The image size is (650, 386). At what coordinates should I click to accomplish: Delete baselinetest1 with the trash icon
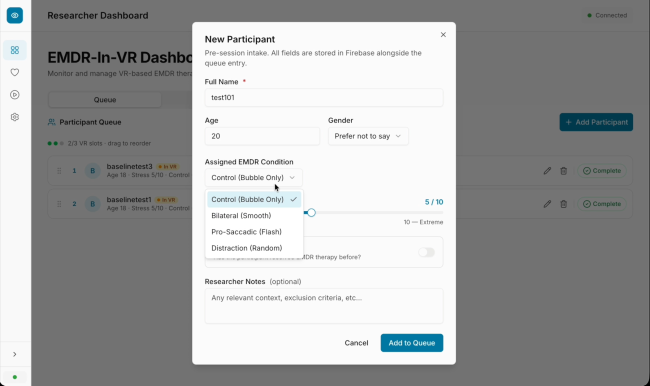point(563,204)
